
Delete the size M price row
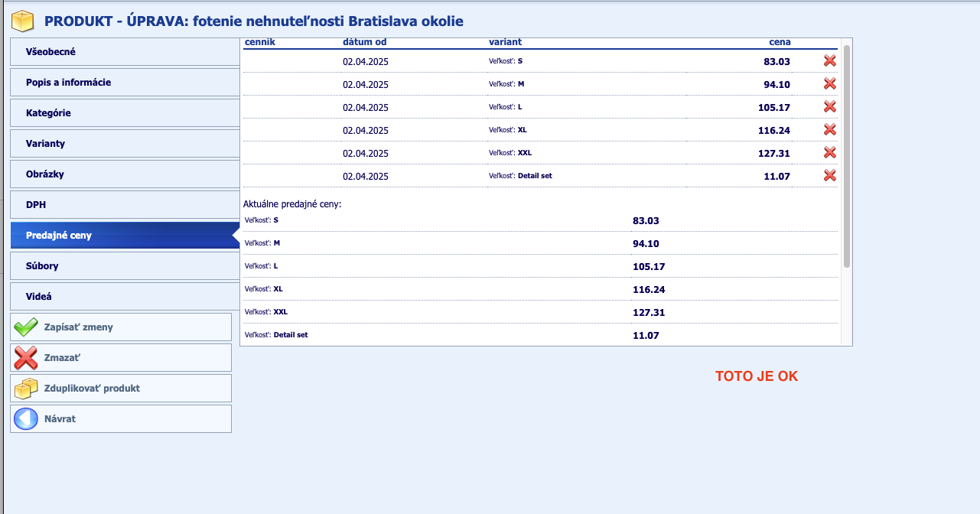829,84
